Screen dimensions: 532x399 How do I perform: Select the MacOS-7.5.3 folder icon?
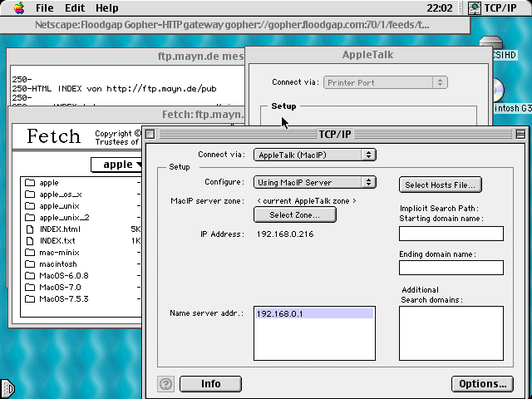pyautogui.click(x=30, y=299)
